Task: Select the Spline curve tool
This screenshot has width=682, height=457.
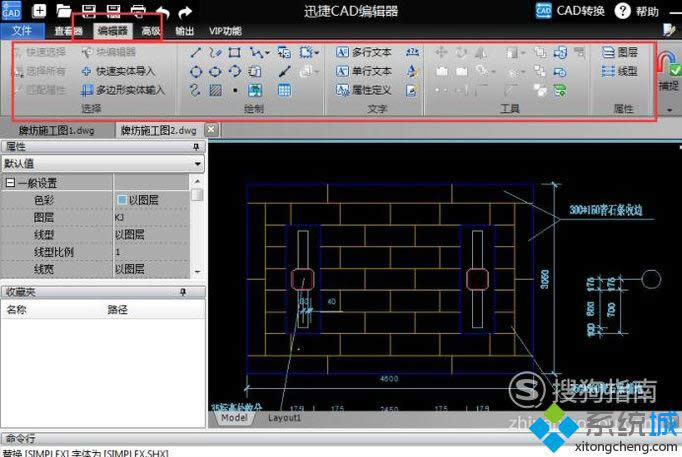Action: coord(195,90)
